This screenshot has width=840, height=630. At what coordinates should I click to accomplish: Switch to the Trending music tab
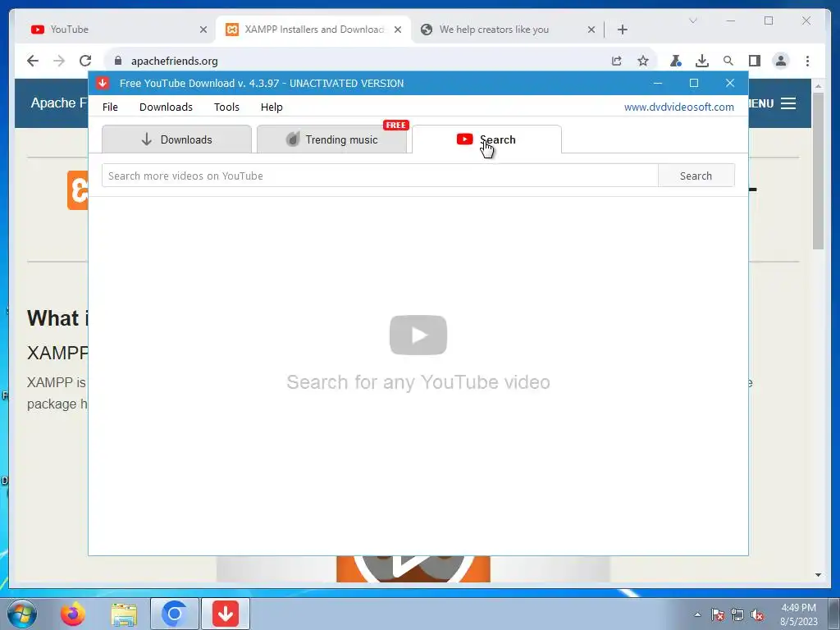(x=331, y=139)
